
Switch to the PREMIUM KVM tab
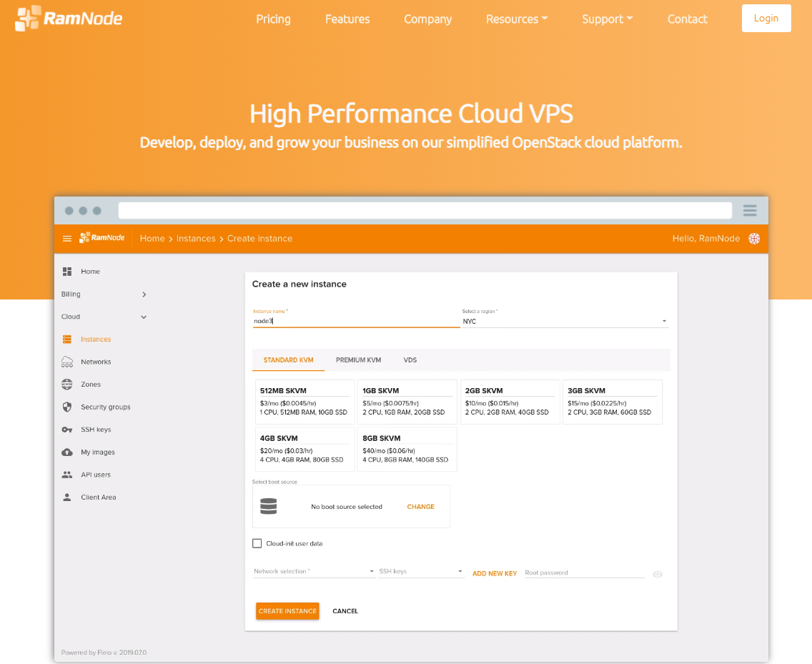point(358,360)
